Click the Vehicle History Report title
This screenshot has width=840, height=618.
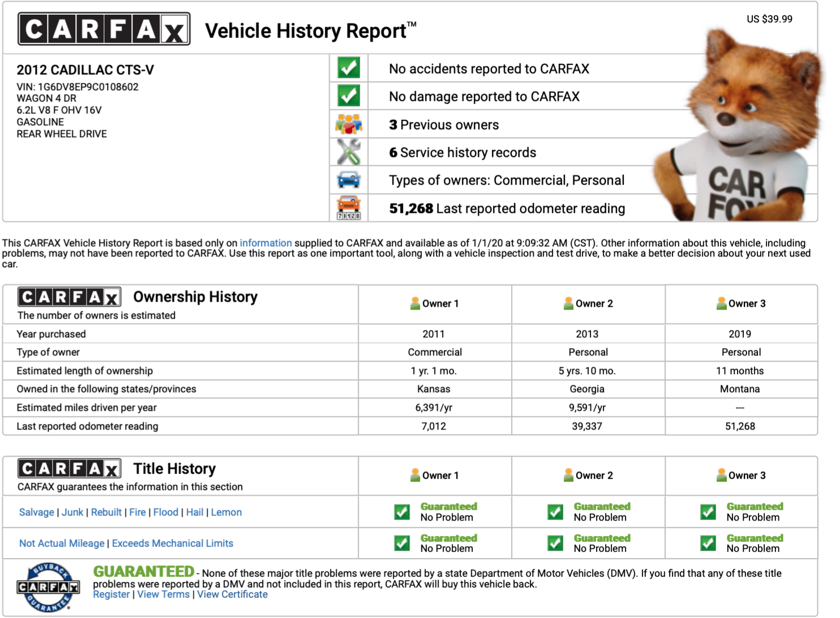tap(310, 31)
